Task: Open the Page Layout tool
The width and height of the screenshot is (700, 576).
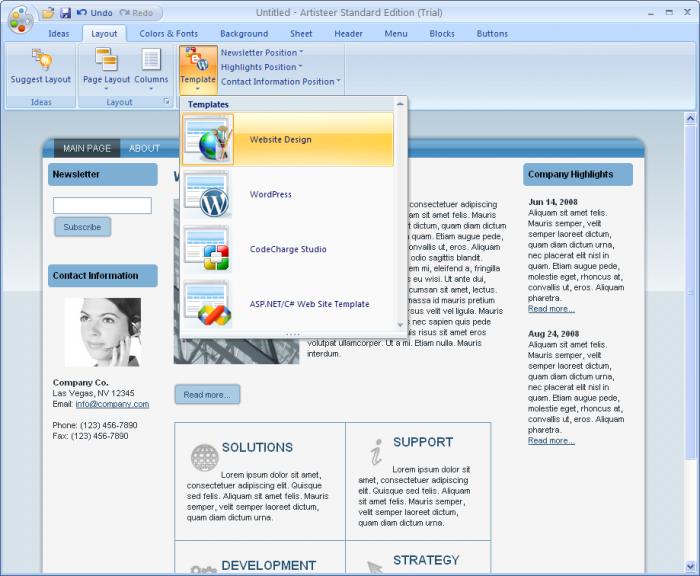Action: [106, 69]
